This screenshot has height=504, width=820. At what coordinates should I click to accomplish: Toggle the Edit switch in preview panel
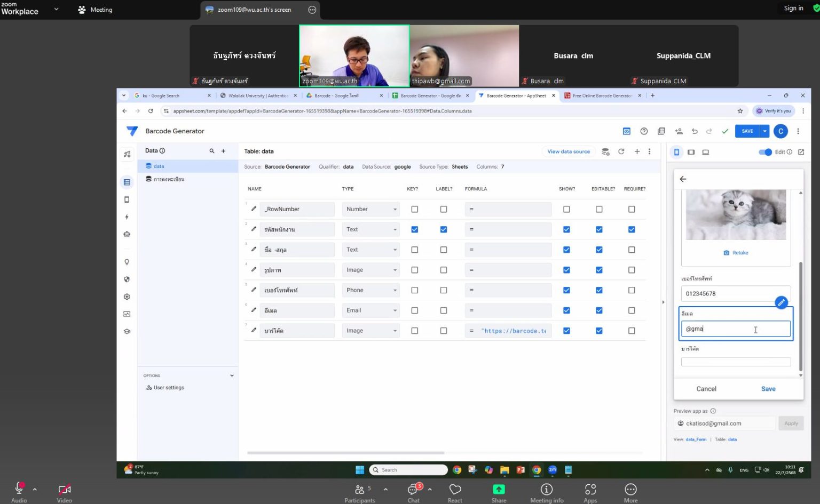pyautogui.click(x=765, y=152)
